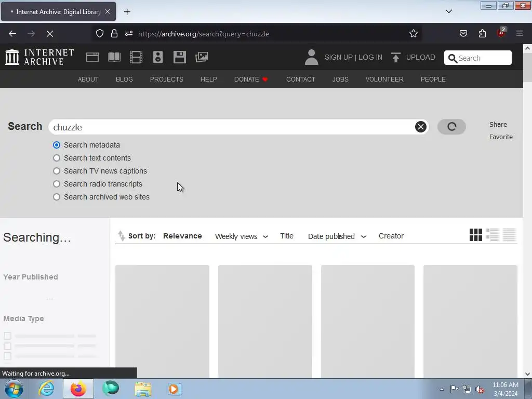This screenshot has width=532, height=399.
Task: Bookmark this page with the star
Action: 413,34
